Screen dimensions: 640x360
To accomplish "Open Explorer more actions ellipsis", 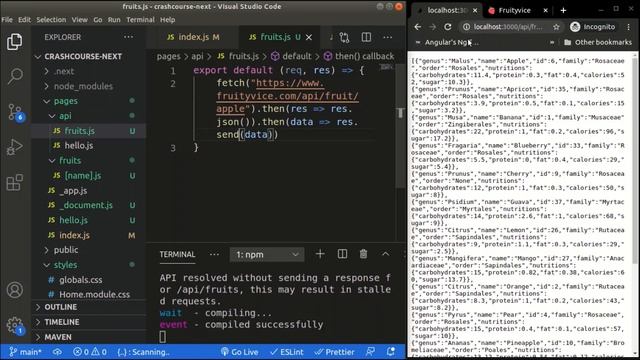I will point(128,37).
